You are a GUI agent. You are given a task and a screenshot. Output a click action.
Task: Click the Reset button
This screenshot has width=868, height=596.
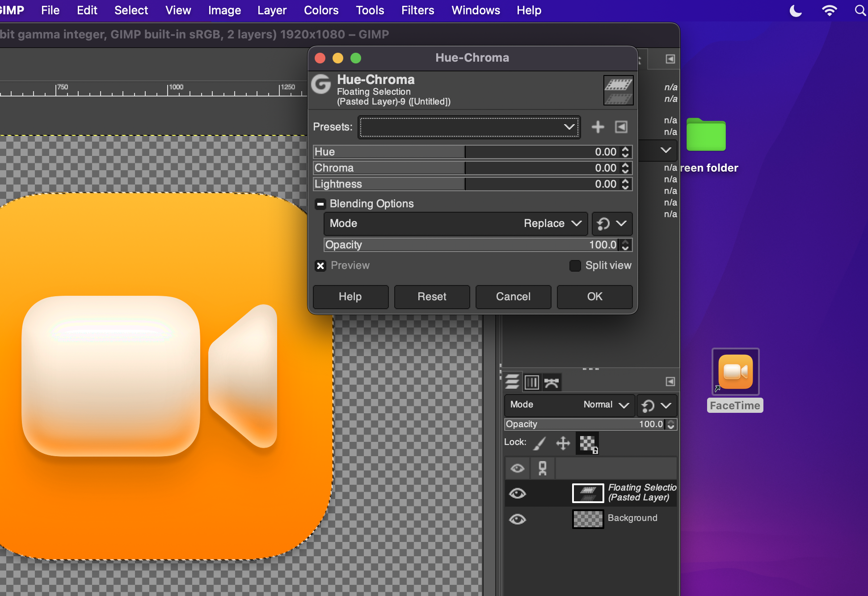coord(432,297)
